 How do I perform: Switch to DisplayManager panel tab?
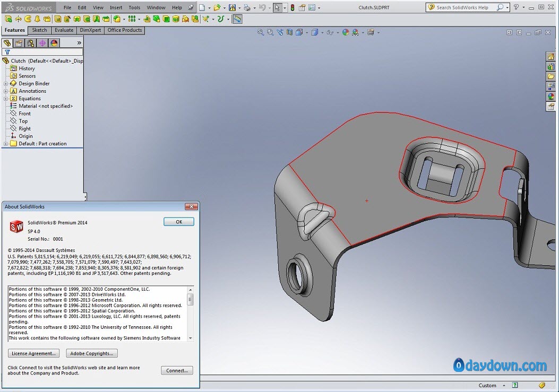point(54,43)
